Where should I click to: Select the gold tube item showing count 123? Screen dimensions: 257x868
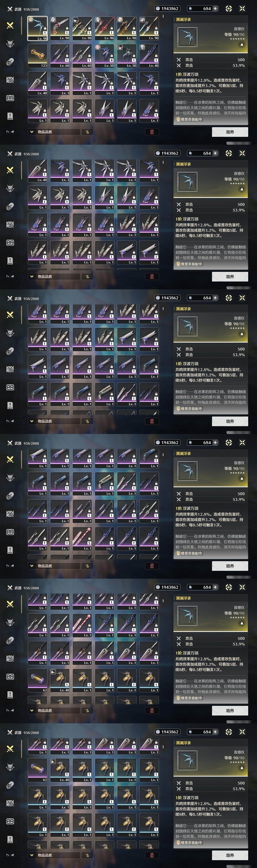[x=37, y=56]
